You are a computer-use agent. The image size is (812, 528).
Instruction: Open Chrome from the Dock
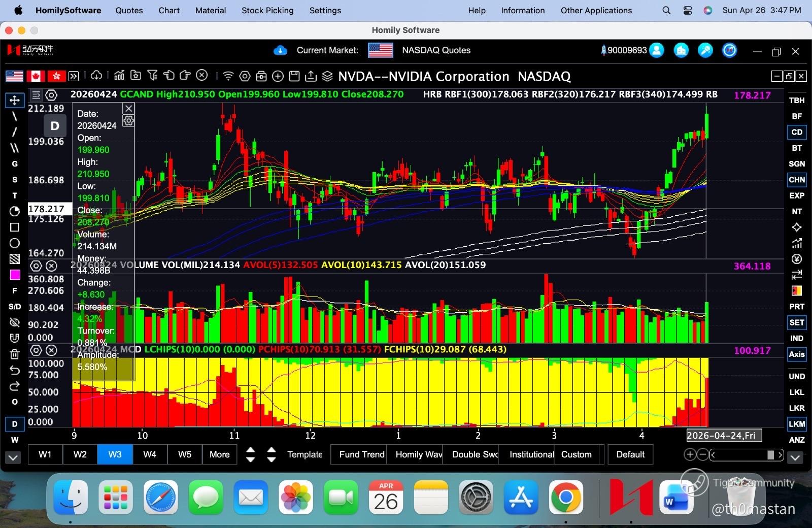(565, 498)
